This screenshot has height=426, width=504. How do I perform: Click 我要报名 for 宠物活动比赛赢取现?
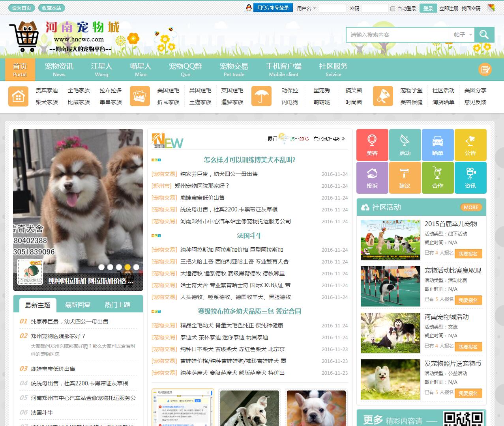468,300
